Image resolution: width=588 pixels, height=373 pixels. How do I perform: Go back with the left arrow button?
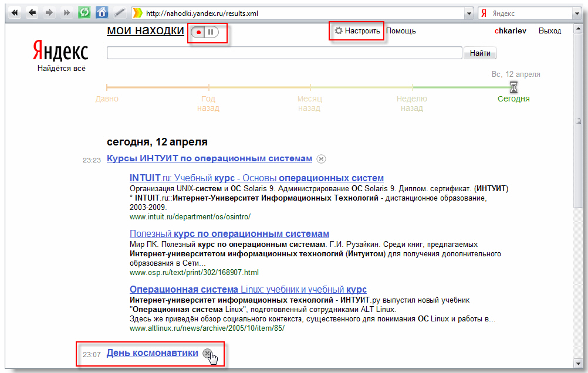pos(32,13)
